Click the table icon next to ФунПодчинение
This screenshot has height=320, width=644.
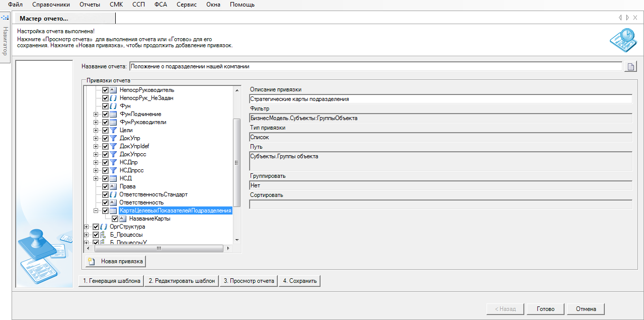coord(113,114)
